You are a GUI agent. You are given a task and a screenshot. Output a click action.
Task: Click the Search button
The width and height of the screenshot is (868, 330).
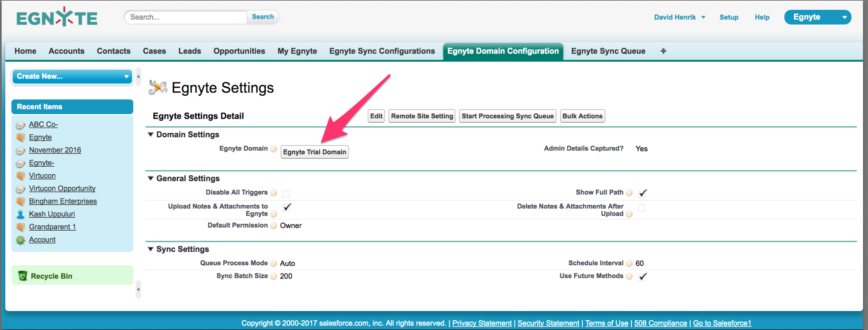tap(263, 17)
